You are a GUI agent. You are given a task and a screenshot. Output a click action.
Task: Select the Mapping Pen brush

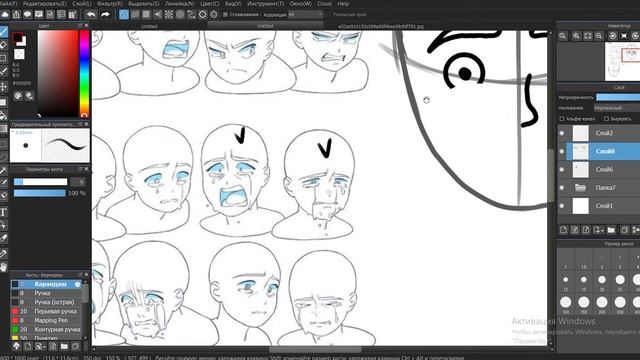46,320
